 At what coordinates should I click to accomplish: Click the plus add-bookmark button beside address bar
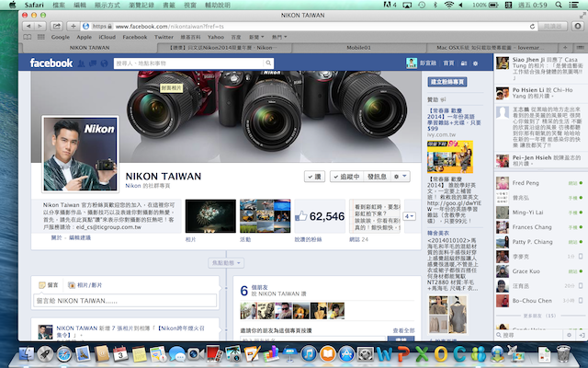click(x=73, y=27)
